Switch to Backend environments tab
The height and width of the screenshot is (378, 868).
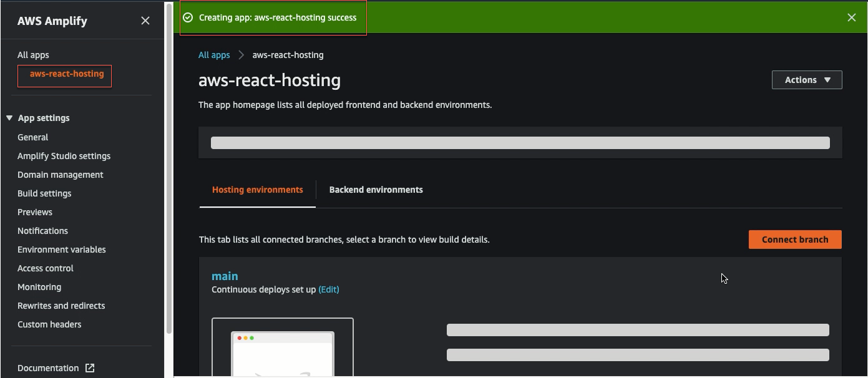click(376, 190)
